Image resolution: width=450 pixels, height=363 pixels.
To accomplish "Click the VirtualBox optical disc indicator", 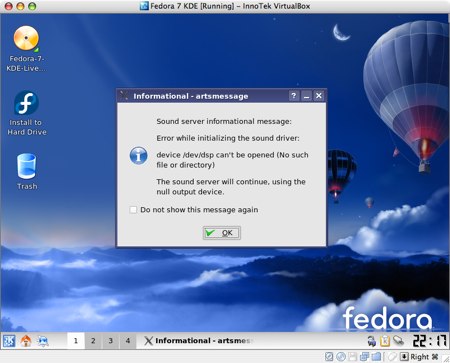I will click(x=341, y=357).
